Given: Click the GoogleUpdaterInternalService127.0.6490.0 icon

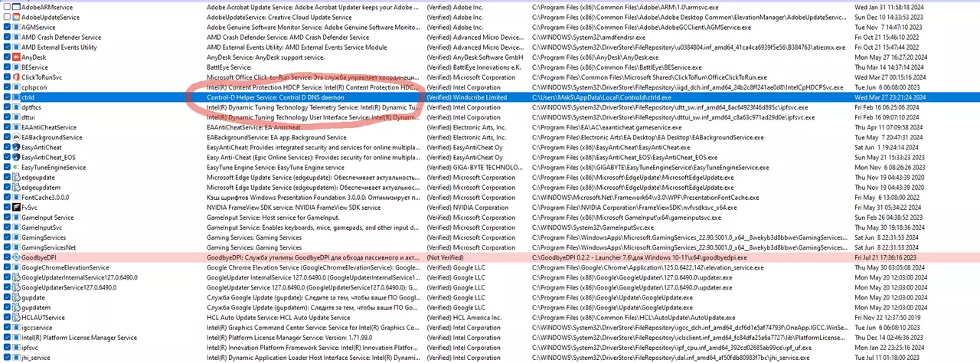Looking at the screenshot, I should click(x=16, y=277).
